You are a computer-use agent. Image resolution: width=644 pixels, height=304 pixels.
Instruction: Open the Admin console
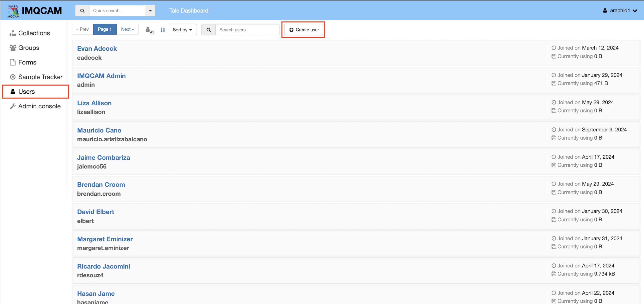(x=39, y=106)
